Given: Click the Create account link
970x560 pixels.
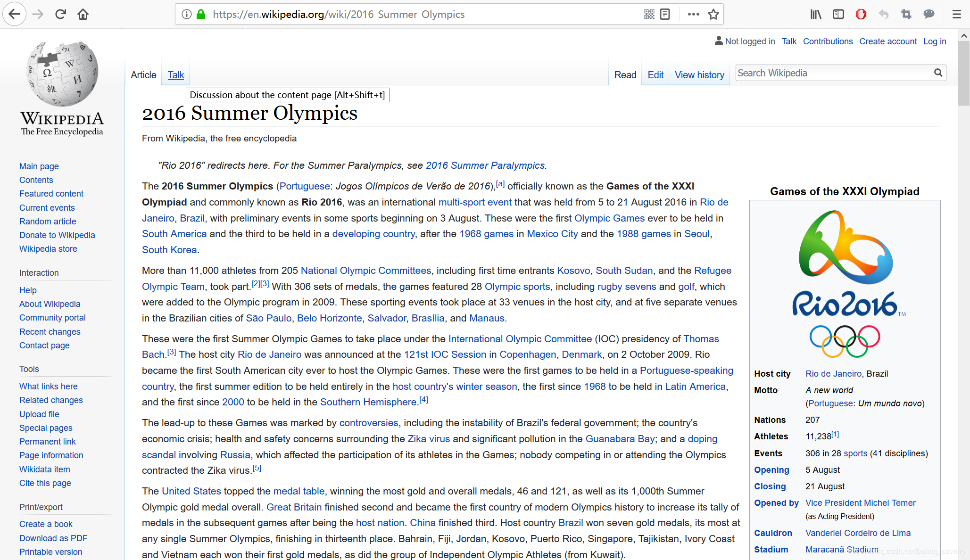Looking at the screenshot, I should (x=888, y=41).
